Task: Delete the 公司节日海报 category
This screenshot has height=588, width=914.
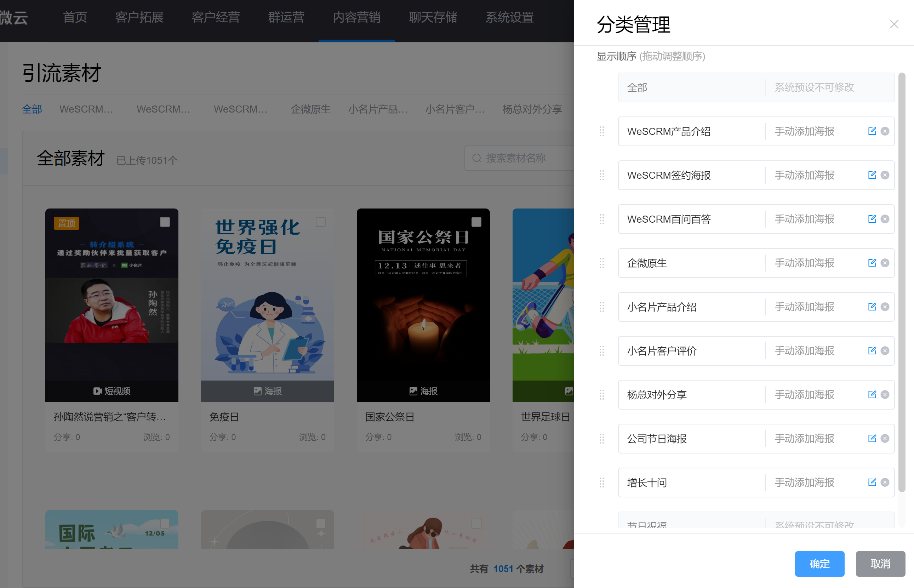Action: click(x=885, y=438)
